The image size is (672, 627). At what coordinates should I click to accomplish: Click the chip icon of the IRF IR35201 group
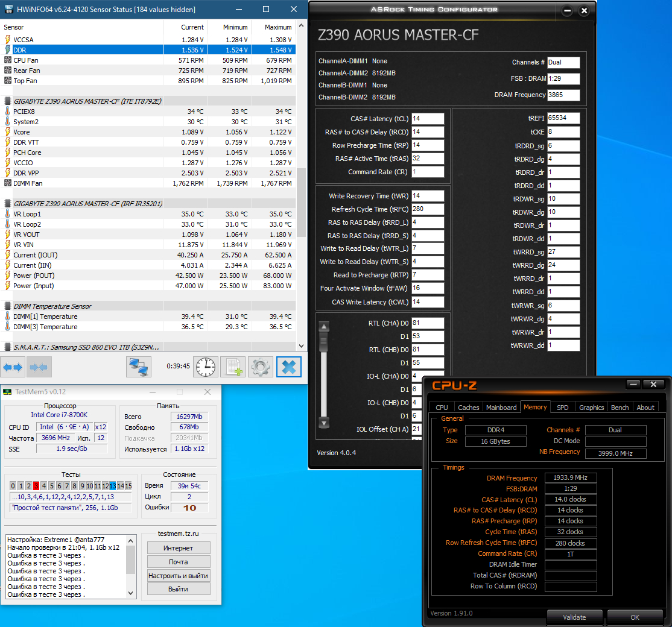tap(7, 203)
